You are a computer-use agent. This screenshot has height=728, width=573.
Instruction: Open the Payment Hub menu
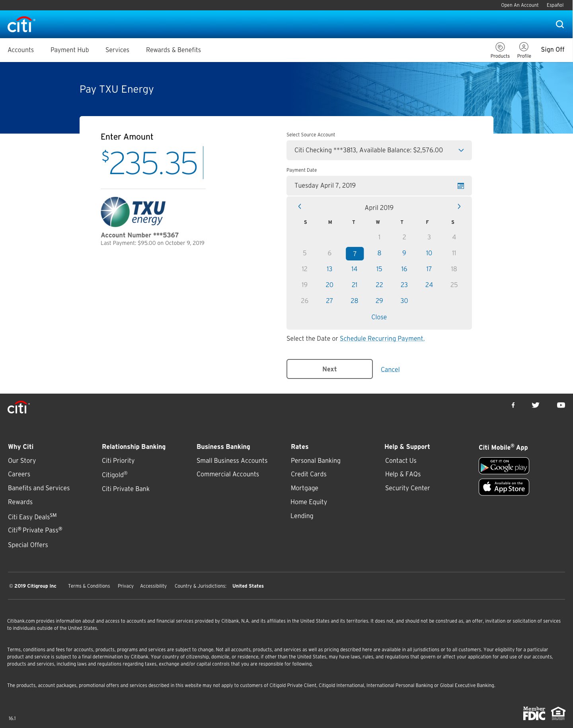(70, 50)
